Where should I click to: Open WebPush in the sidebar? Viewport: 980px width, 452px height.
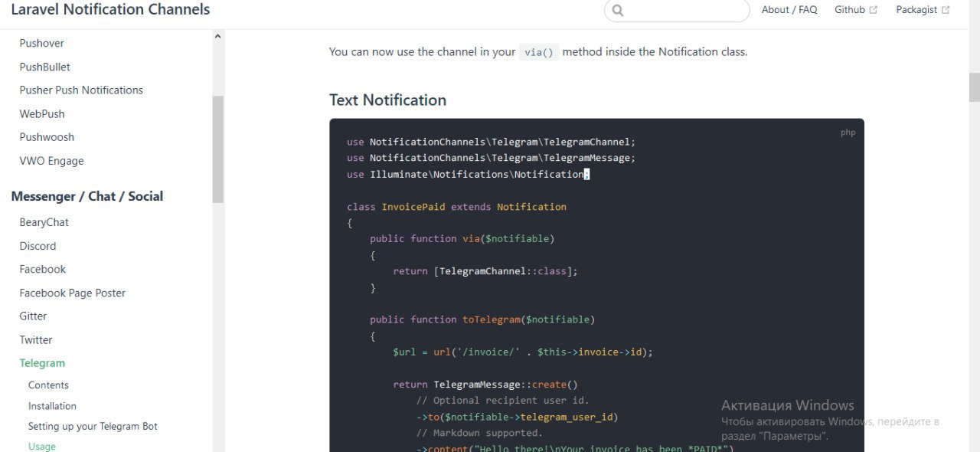42,113
